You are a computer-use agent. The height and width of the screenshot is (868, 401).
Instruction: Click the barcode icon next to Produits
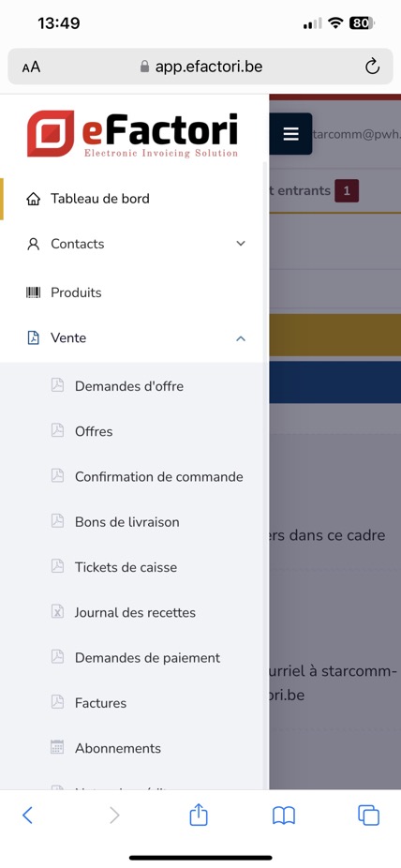point(33,292)
